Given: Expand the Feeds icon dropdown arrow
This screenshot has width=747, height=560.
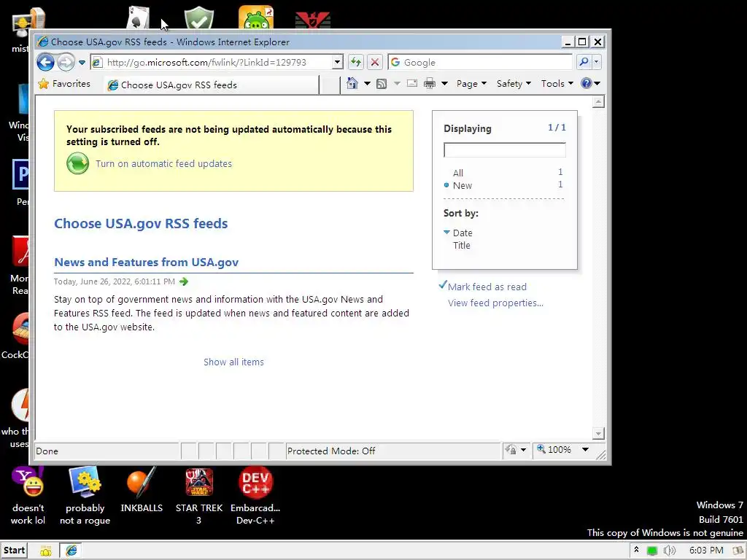Looking at the screenshot, I should pyautogui.click(x=397, y=84).
